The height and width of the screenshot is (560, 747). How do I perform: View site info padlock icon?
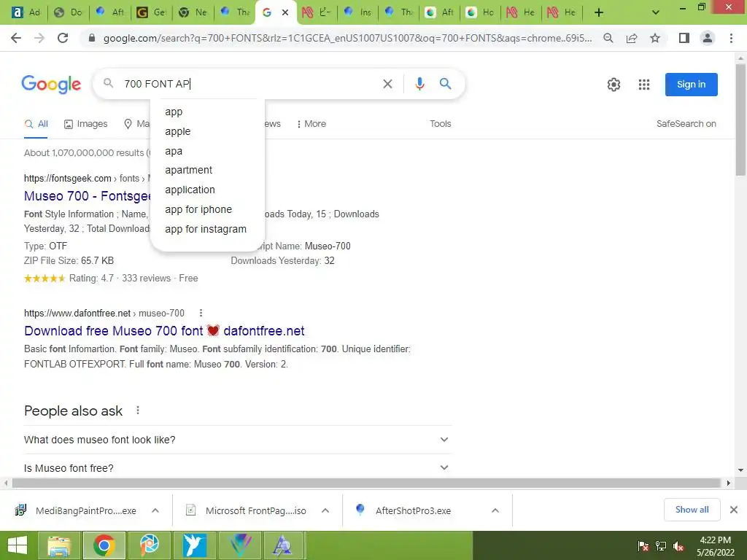tap(92, 38)
